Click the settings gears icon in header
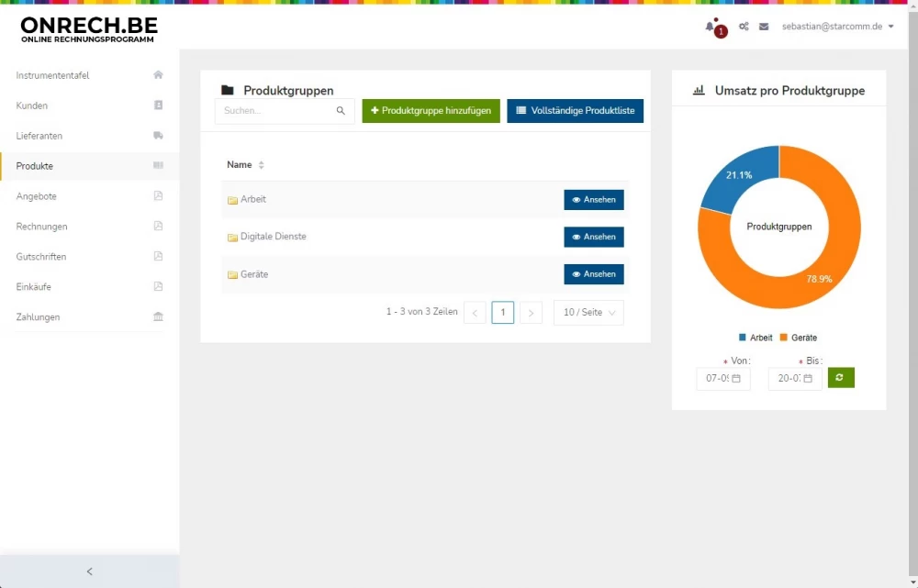 (744, 27)
